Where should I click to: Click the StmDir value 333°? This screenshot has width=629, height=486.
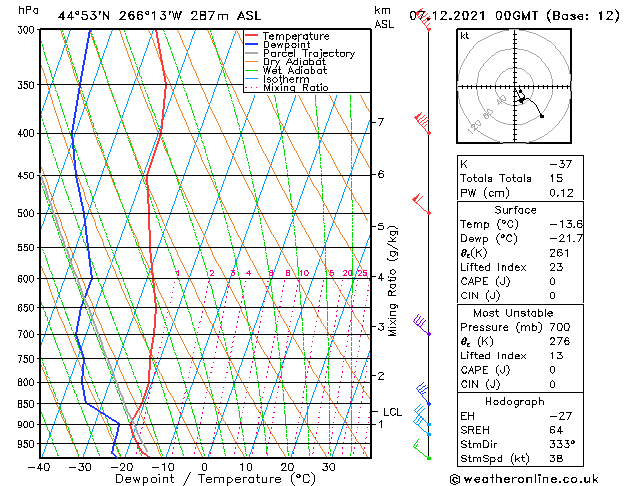562,444
